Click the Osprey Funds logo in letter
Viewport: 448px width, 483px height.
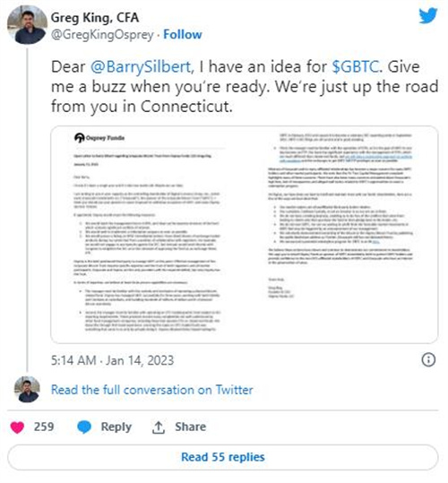(99, 138)
